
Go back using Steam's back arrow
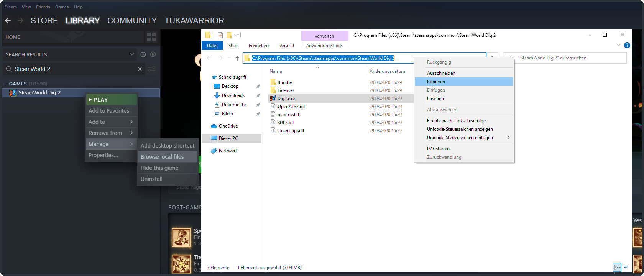pyautogui.click(x=8, y=21)
